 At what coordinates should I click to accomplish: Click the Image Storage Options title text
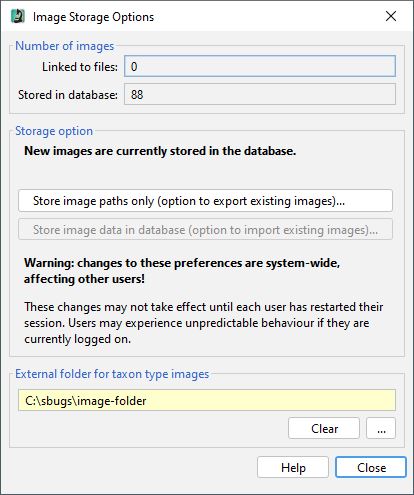pos(93,17)
